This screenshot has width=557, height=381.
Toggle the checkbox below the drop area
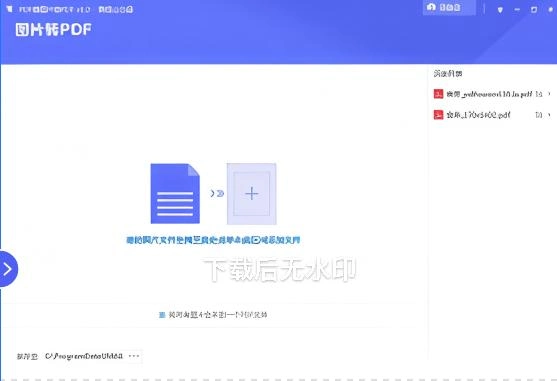click(162, 315)
